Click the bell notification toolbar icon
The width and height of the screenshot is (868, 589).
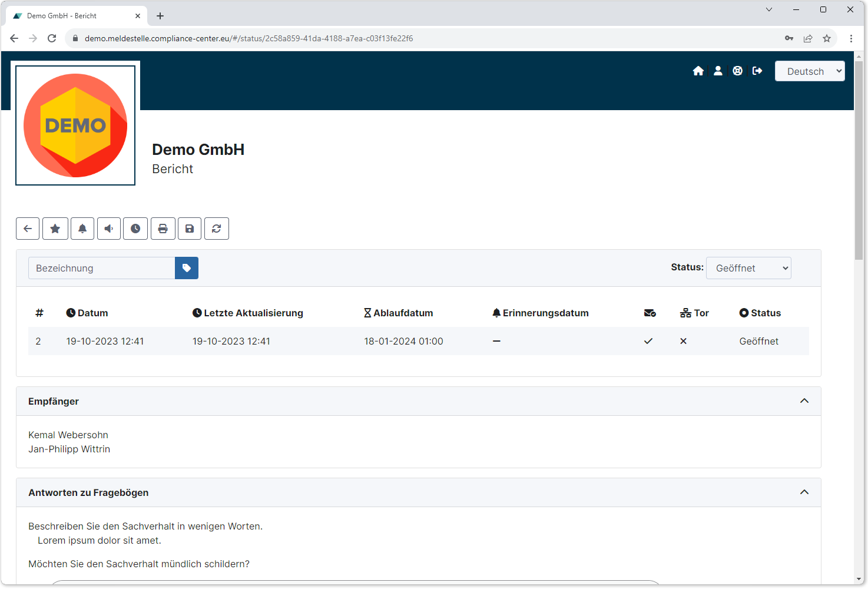tap(82, 229)
